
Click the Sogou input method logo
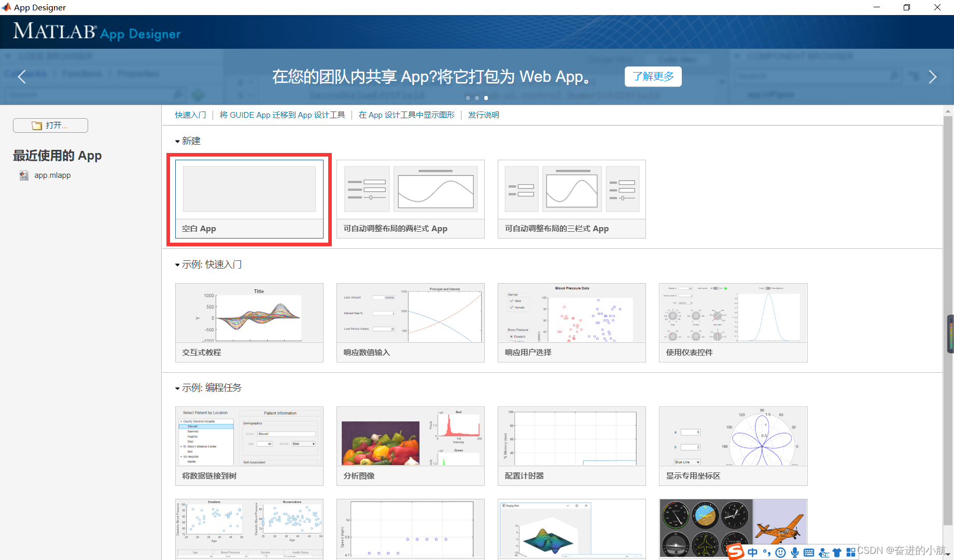click(735, 552)
